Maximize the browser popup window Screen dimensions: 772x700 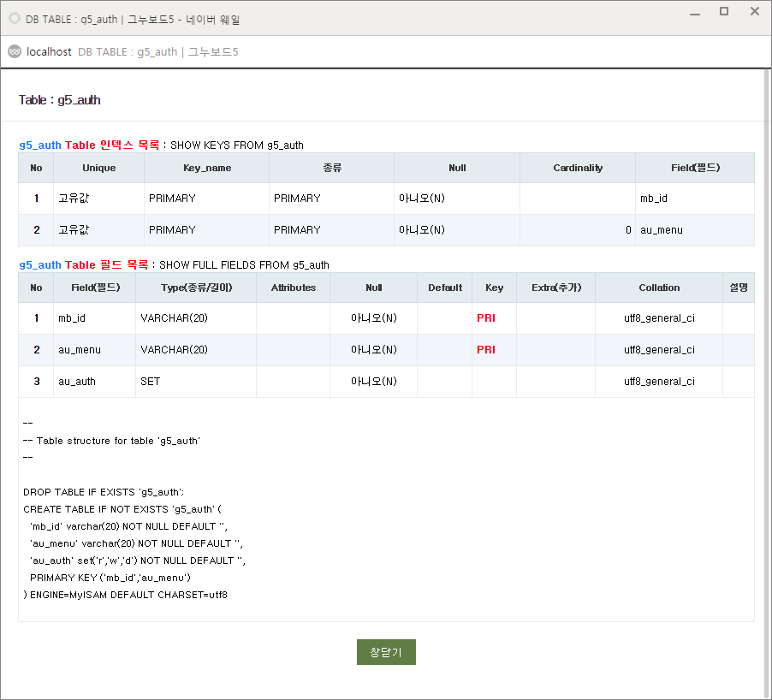click(724, 12)
